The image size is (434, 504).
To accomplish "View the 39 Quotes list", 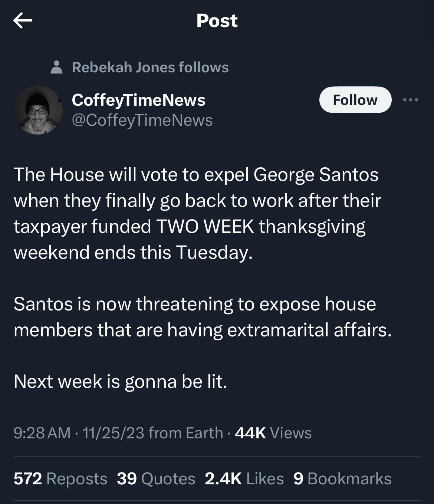I will click(156, 478).
